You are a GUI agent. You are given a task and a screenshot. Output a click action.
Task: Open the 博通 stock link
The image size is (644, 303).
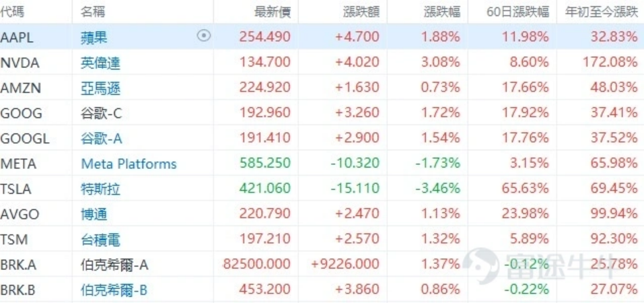[94, 214]
